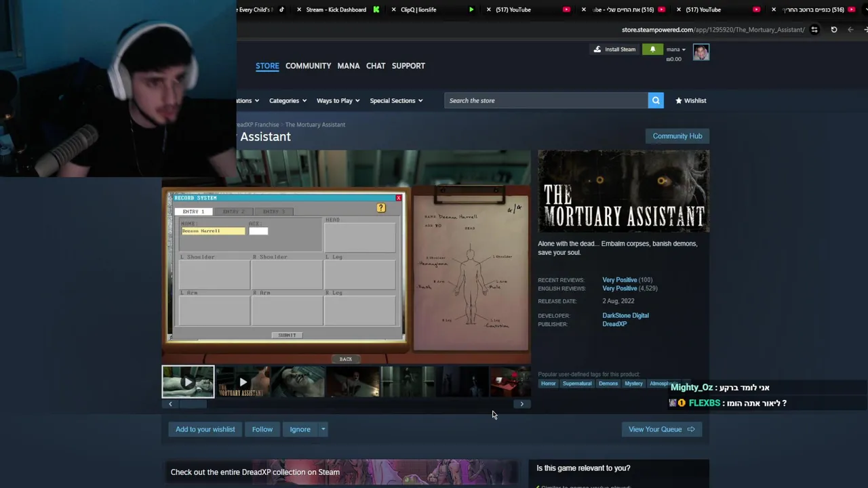Play the second Mortuary Assistant trailer thumbnail

click(243, 382)
